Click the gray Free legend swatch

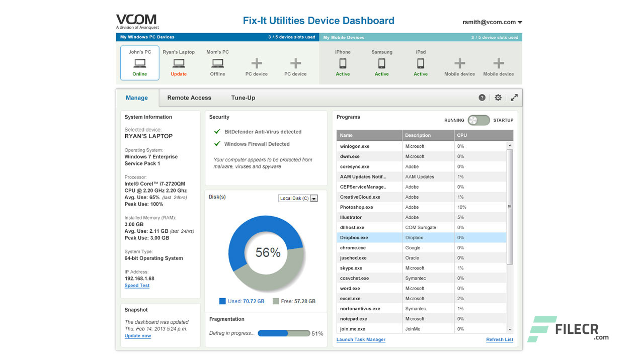(276, 301)
